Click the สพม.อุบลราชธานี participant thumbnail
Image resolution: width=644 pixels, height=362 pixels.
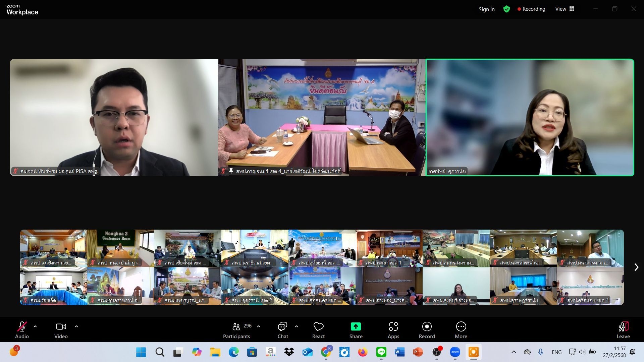(121, 286)
